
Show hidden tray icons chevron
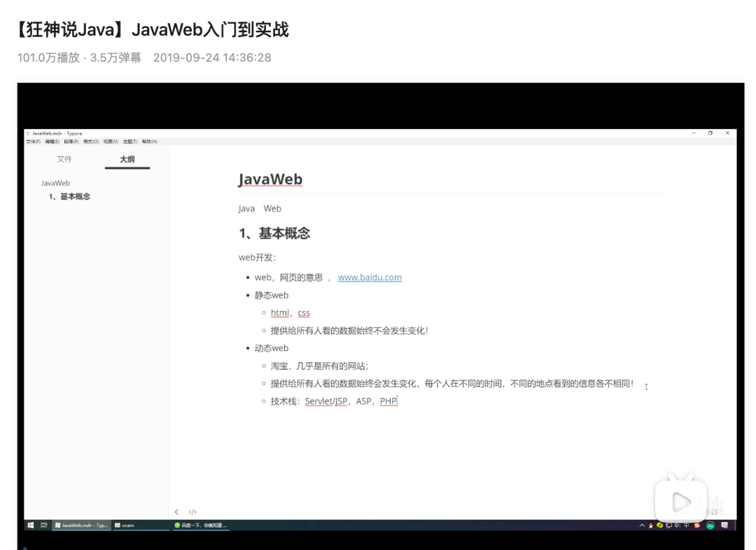pyautogui.click(x=642, y=525)
